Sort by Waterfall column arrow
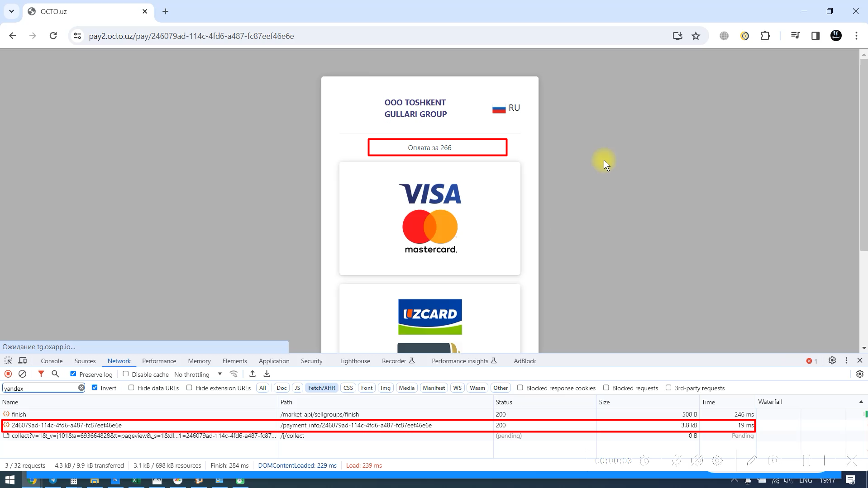This screenshot has width=868, height=488. pyautogui.click(x=861, y=402)
